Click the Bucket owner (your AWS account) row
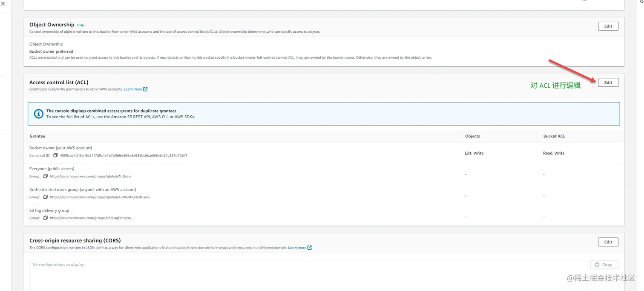 pos(324,152)
